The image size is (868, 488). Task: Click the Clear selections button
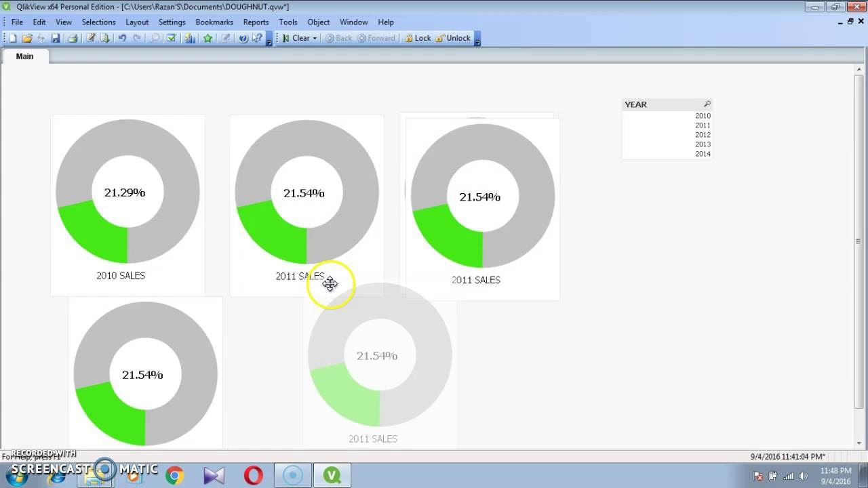coord(296,39)
